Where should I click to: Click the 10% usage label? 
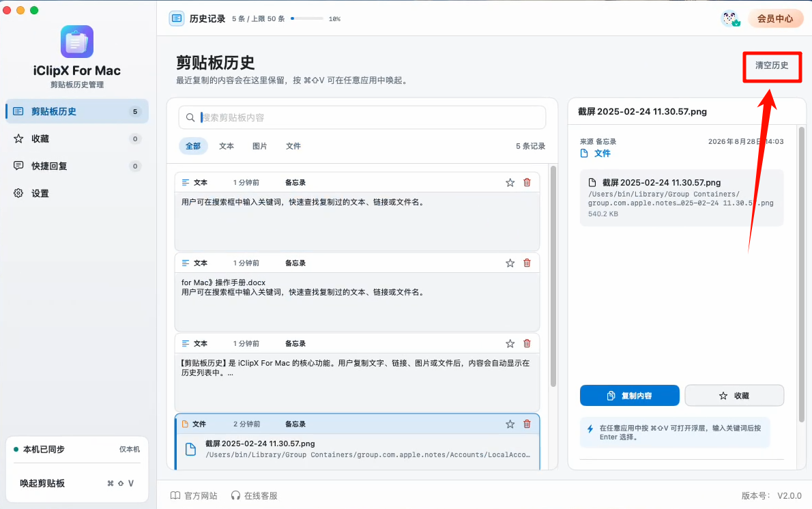coord(334,18)
